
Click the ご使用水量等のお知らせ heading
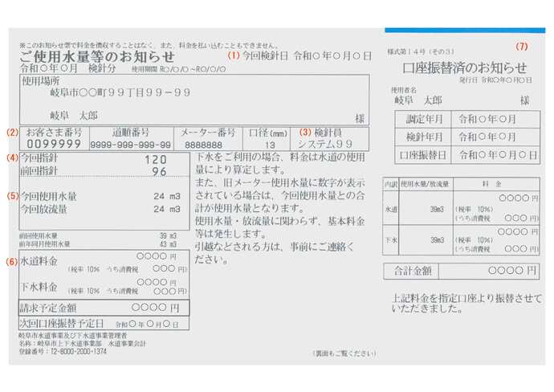[97, 56]
